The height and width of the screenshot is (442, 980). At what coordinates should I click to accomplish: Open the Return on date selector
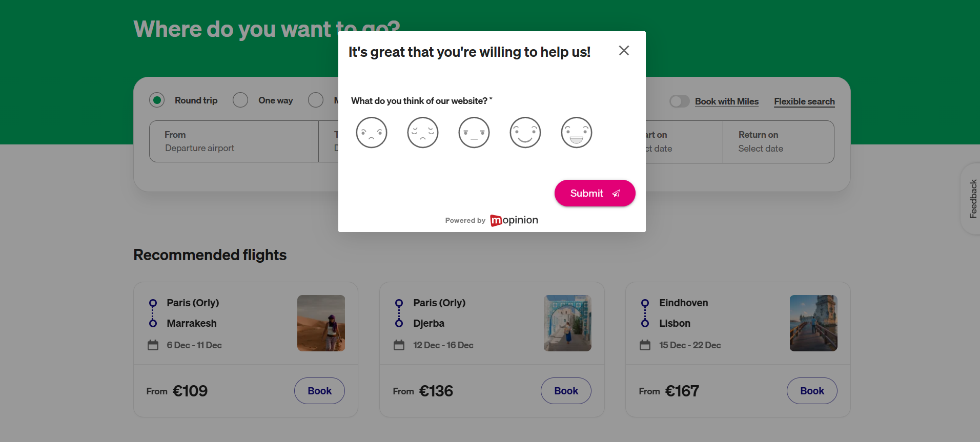tap(779, 141)
